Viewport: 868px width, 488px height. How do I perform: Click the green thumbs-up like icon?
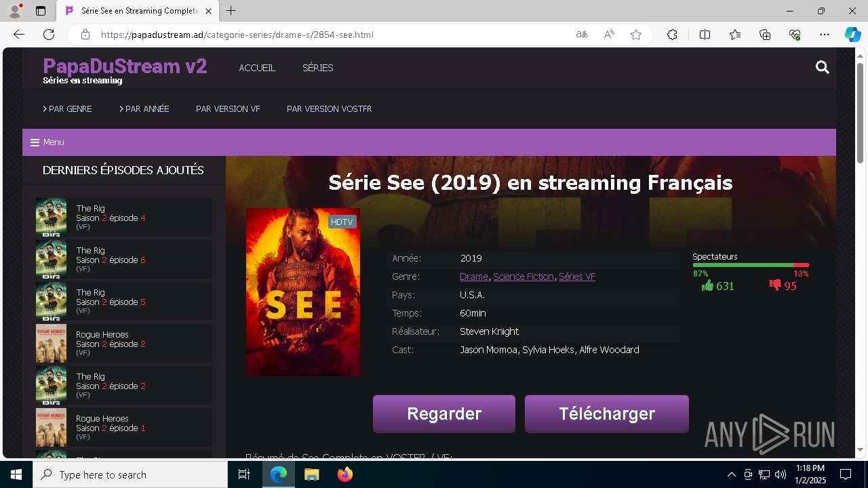[708, 285]
